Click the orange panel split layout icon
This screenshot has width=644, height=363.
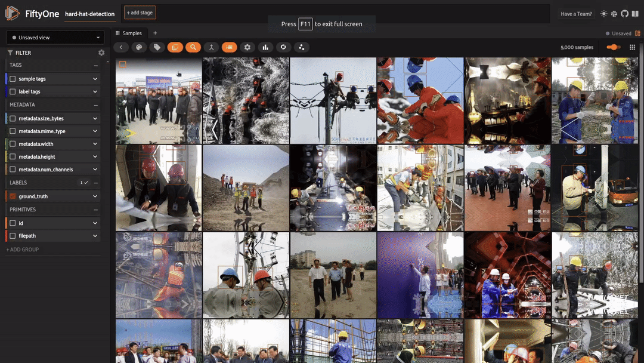click(x=637, y=33)
